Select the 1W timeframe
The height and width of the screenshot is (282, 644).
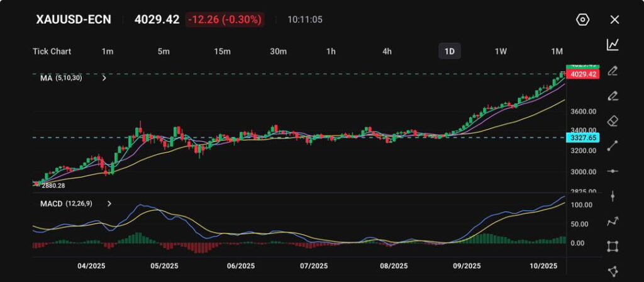(x=501, y=51)
